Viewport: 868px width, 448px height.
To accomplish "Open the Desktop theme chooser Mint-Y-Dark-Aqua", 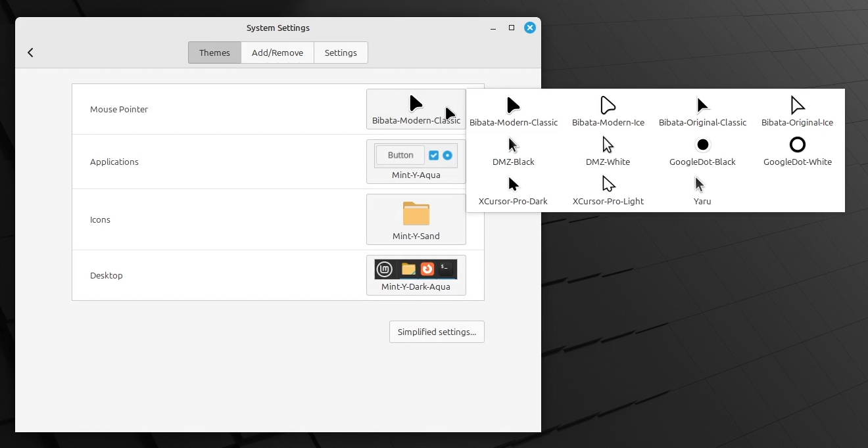I will point(416,275).
